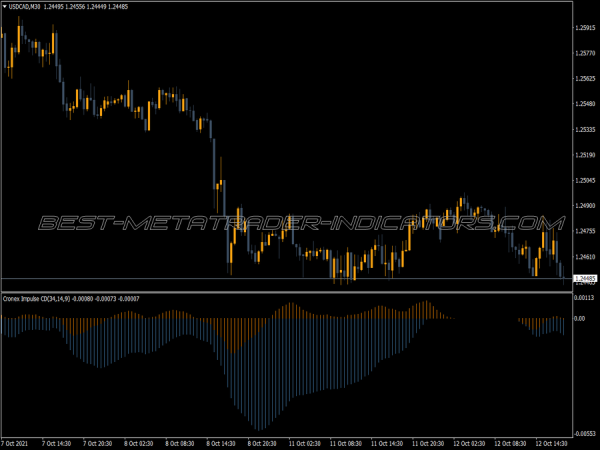Click the 11 Oct 02:30 time label
Viewport: 600px width, 450px height.
click(x=305, y=443)
